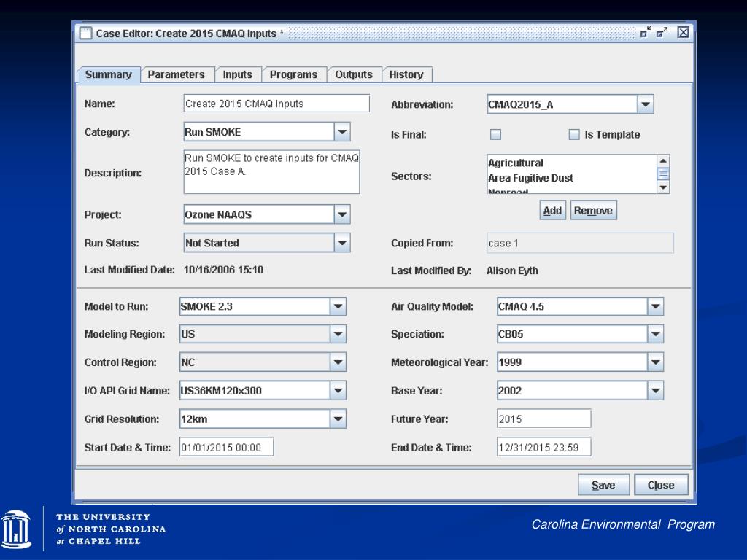Tick the Is Final checkbox

(495, 134)
